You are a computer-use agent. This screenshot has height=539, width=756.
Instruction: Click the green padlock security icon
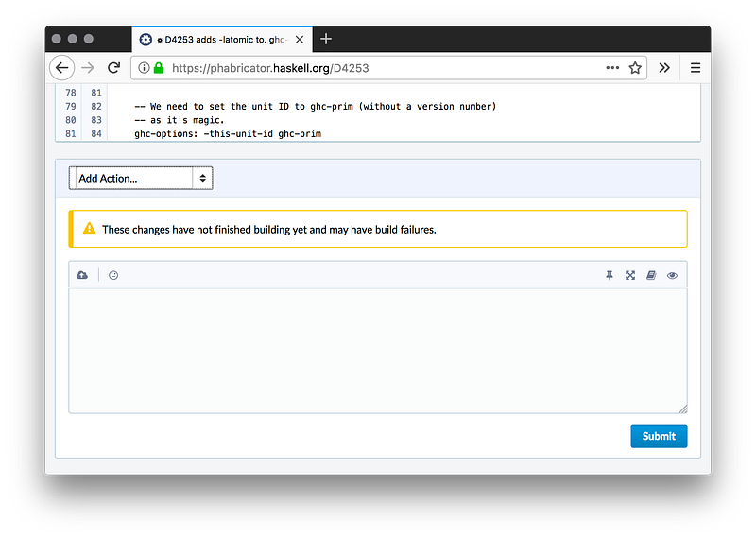click(x=159, y=68)
